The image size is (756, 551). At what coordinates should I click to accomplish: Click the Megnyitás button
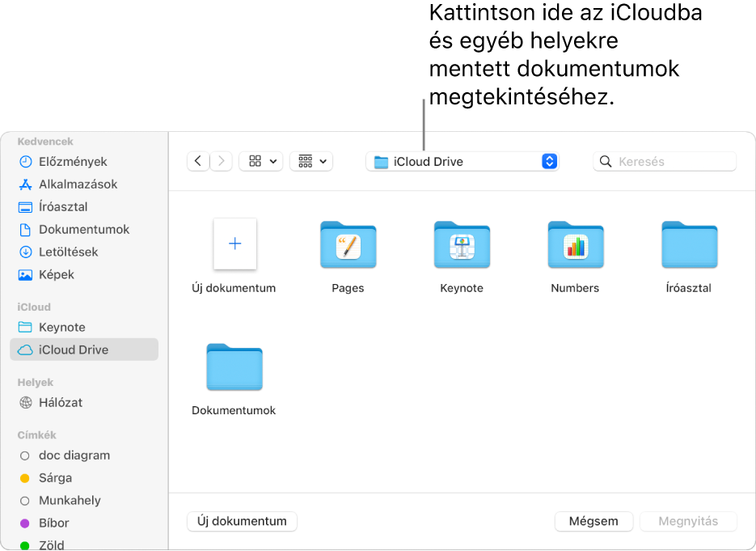point(688,521)
